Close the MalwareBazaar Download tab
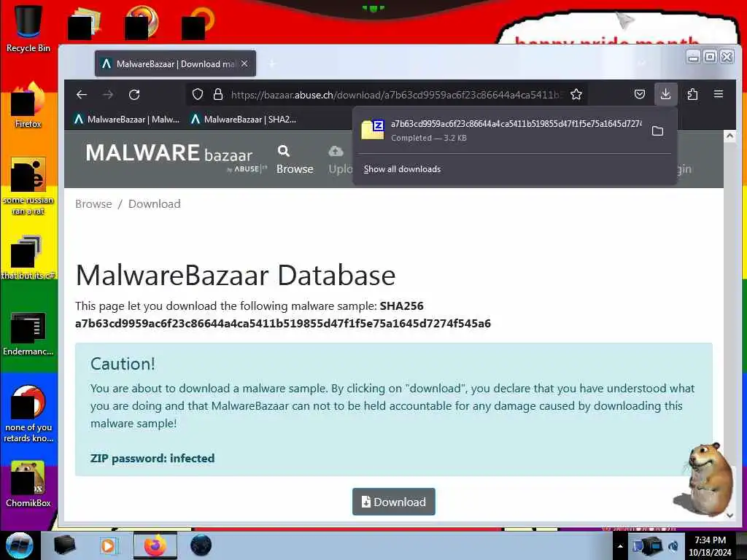Image resolution: width=747 pixels, height=560 pixels. pos(244,63)
